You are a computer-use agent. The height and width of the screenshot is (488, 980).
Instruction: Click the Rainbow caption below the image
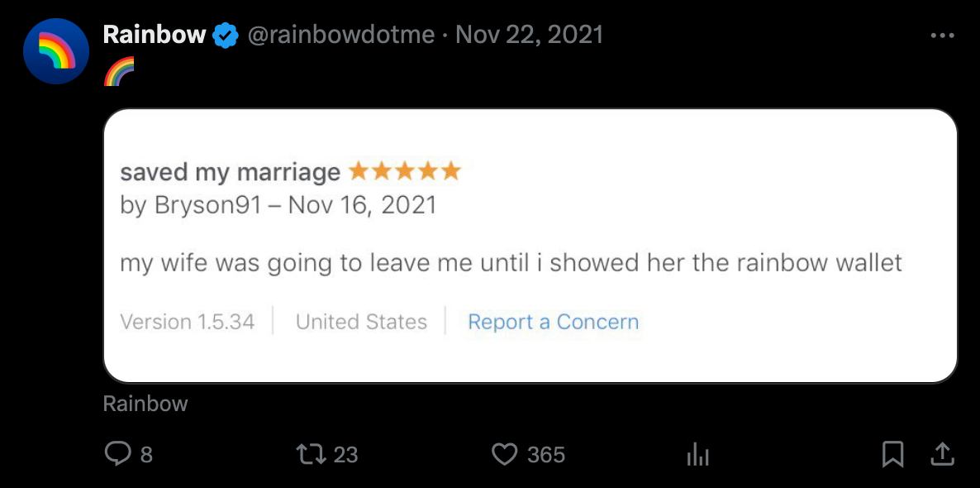click(x=145, y=404)
